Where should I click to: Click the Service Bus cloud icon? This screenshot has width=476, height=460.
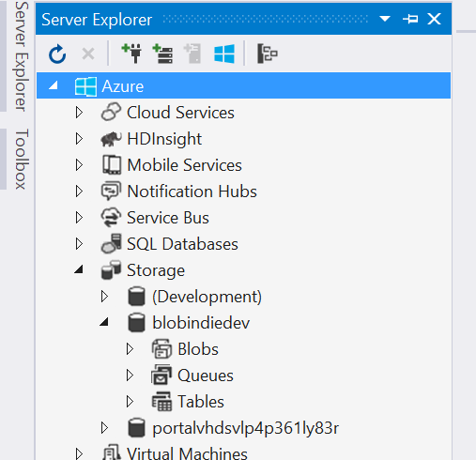(111, 218)
